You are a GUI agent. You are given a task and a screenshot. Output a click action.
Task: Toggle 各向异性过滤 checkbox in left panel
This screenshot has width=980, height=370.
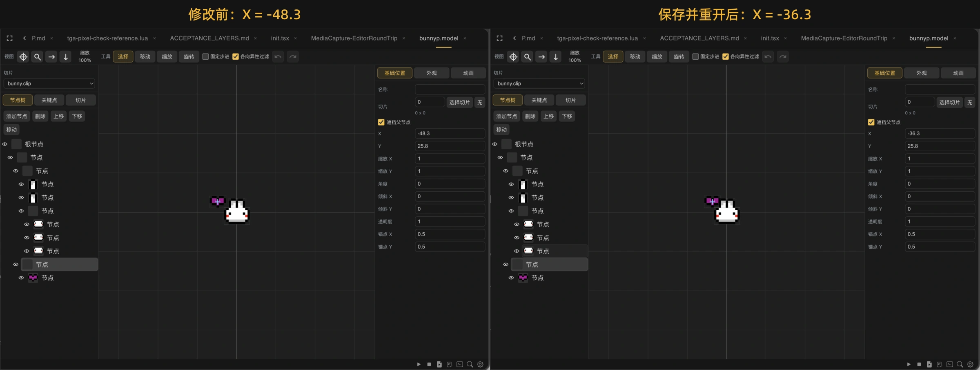pos(236,56)
